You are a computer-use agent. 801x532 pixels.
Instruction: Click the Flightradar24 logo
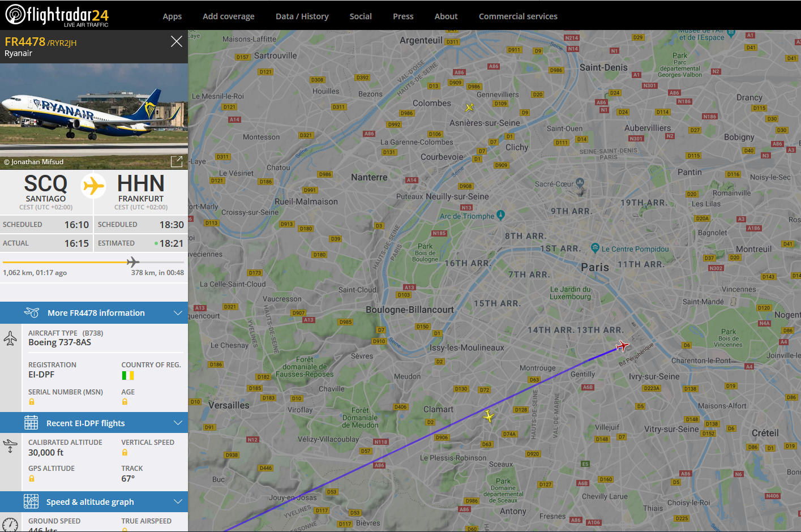(57, 15)
